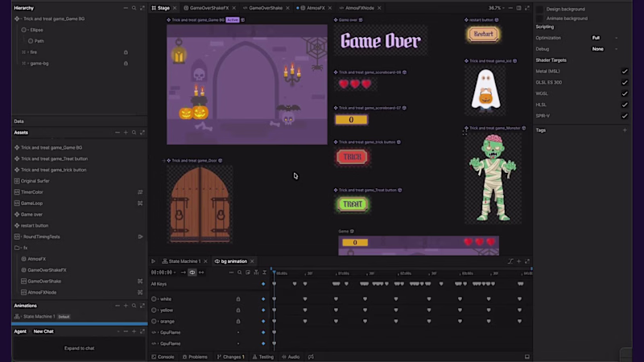644x362 pixels.
Task: Select AtmosFX asset in fx folder
Action: [x=36, y=259]
